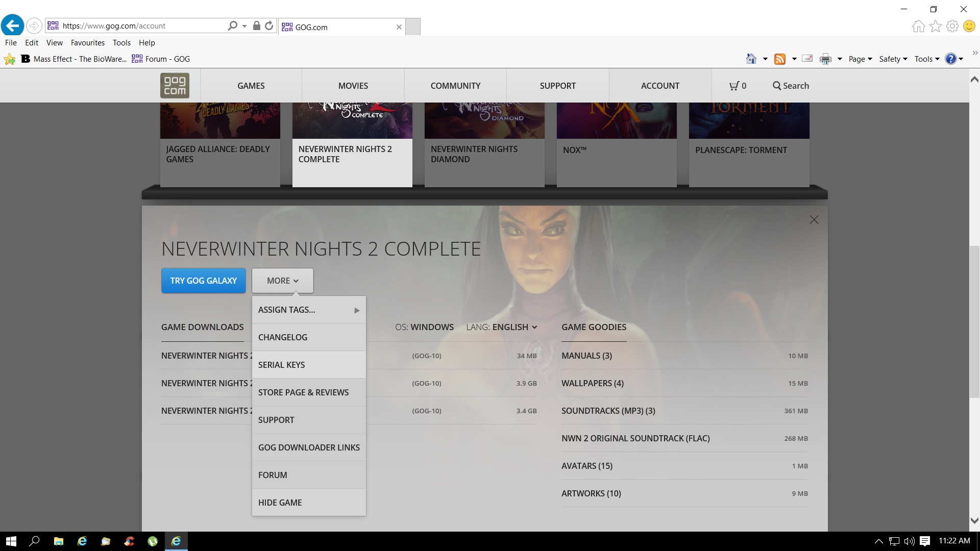The image size is (980, 551).
Task: Close the GOG.com browser tab
Action: (x=399, y=27)
